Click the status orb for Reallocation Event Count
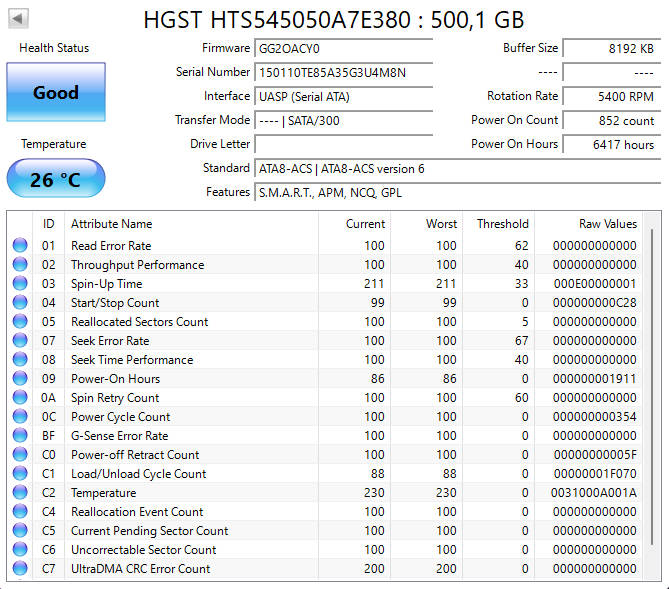The image size is (669, 589). pyautogui.click(x=20, y=511)
